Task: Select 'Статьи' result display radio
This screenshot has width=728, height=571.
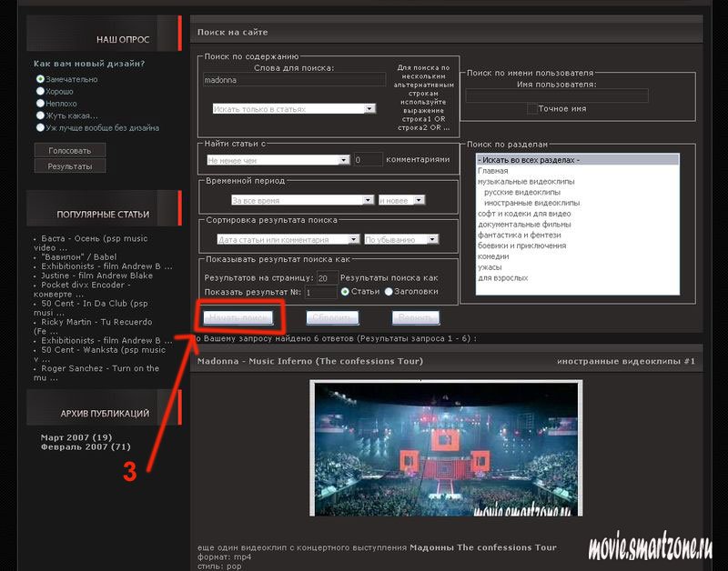Action: (345, 292)
